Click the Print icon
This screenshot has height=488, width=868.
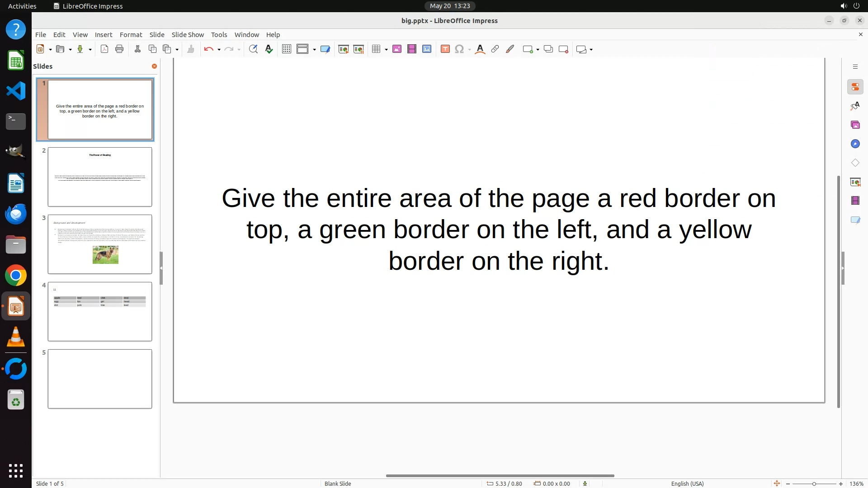119,49
